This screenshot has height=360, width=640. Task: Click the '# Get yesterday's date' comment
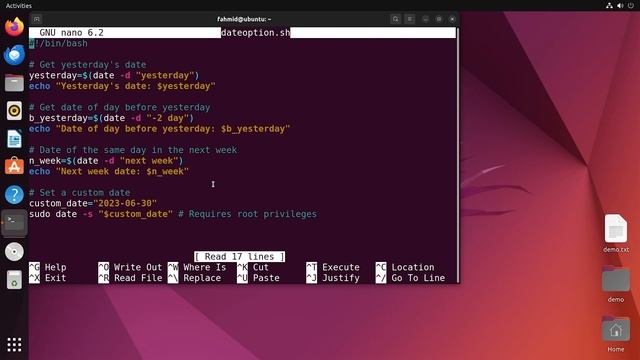(87, 64)
